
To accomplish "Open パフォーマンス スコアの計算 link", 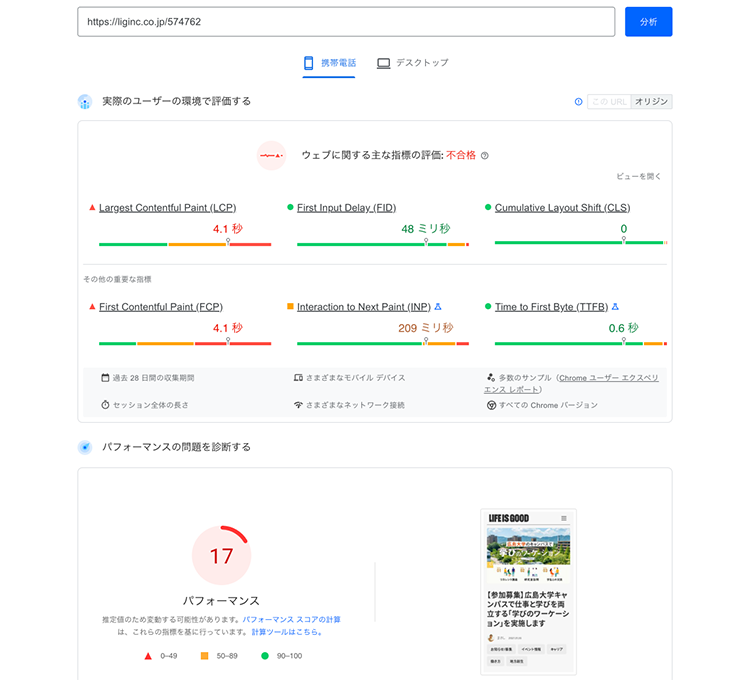I will pos(291,619).
